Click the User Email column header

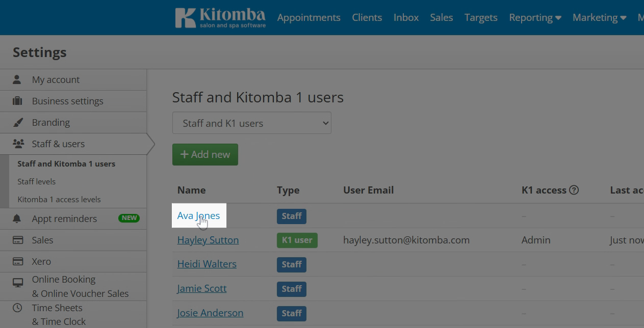pyautogui.click(x=369, y=190)
